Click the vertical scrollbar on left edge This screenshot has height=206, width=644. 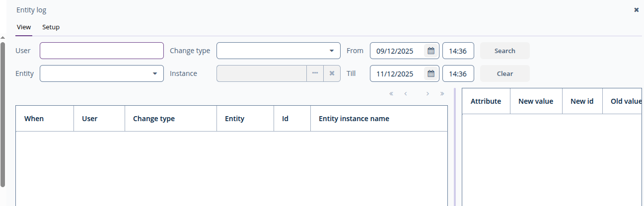(2, 114)
